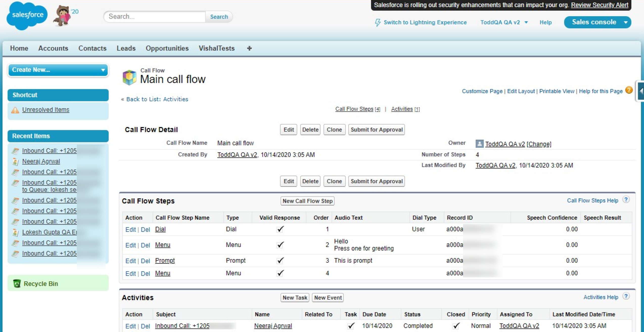Focus the top Search input field
The height and width of the screenshot is (332, 644).
pyautogui.click(x=155, y=17)
